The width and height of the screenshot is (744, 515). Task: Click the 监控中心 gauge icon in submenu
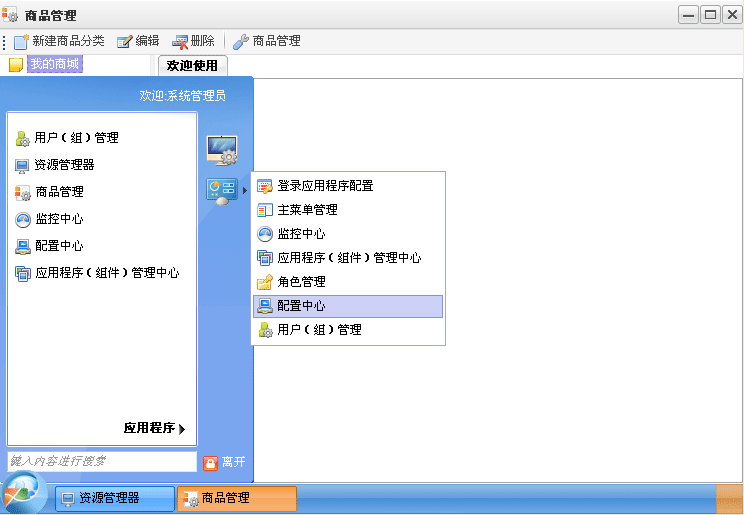265,234
